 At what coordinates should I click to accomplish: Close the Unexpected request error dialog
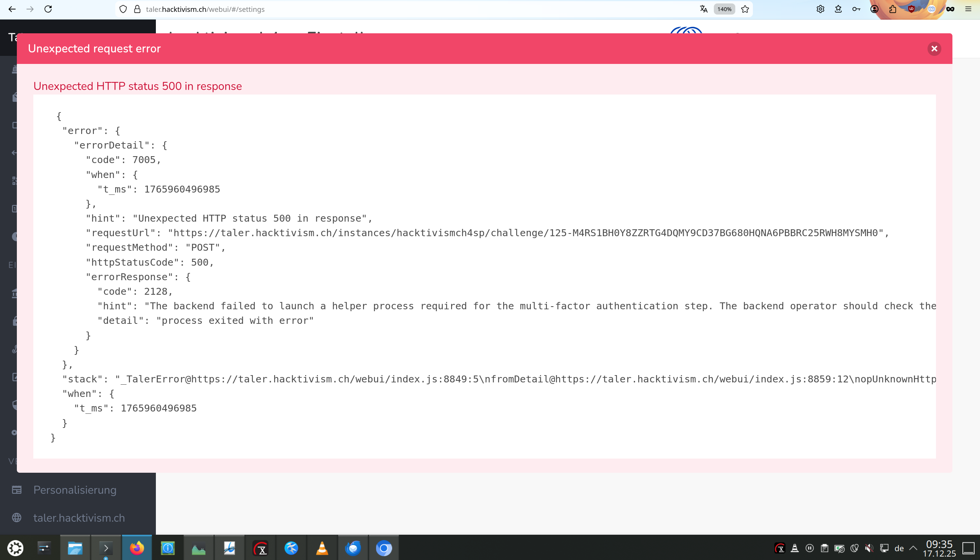click(934, 49)
